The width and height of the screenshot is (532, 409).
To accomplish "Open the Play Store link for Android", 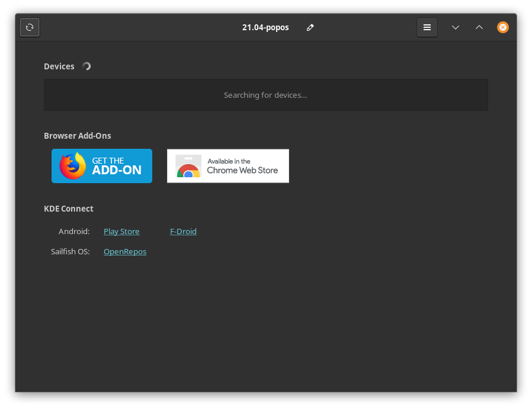I will click(x=121, y=231).
